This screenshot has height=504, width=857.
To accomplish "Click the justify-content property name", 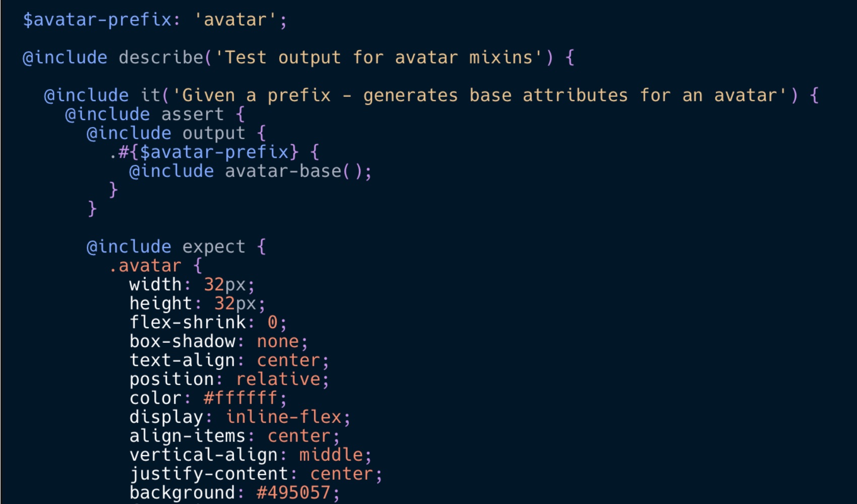I will click(209, 474).
